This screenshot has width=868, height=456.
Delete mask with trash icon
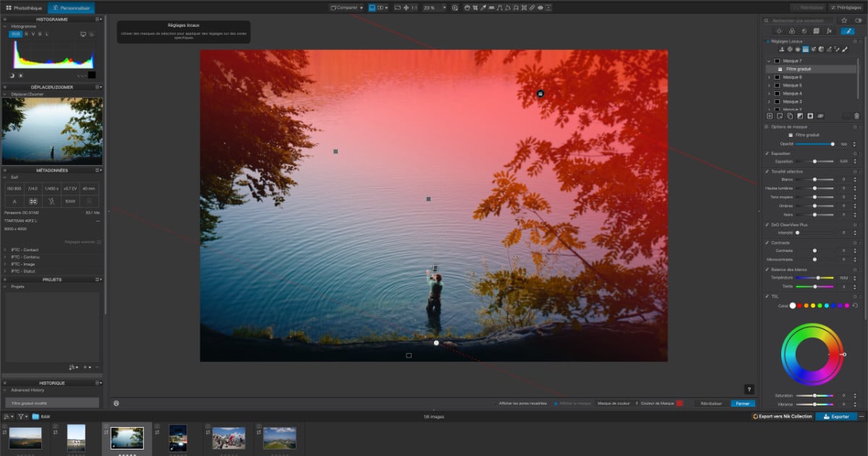click(856, 116)
